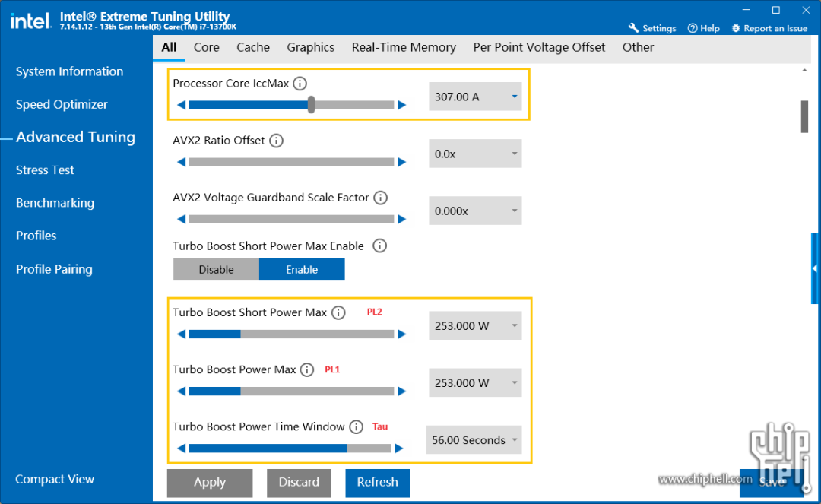Viewport: 821px width, 504px height.
Task: Open Turbo Boost Power Max value dropdown
Action: (x=475, y=383)
